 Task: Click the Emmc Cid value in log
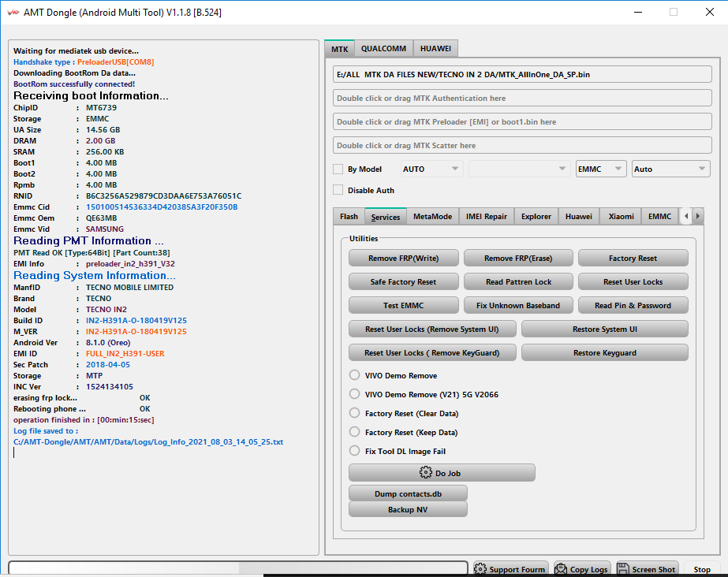tap(162, 207)
